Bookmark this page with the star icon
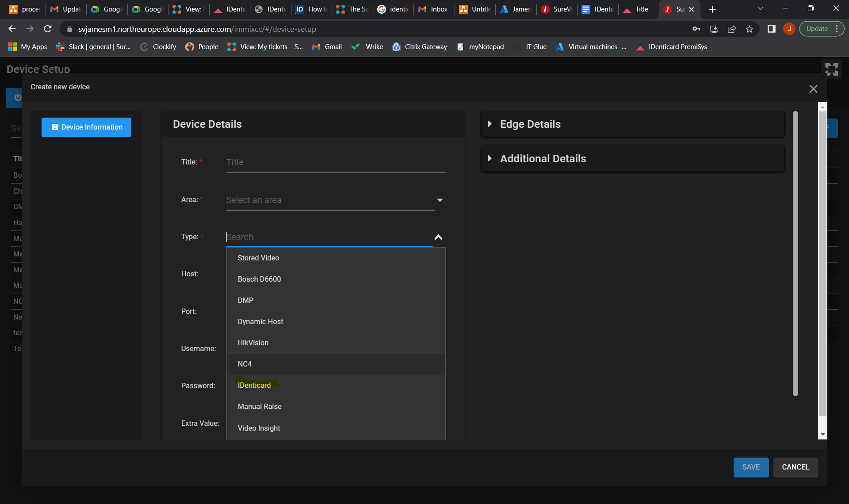The width and height of the screenshot is (849, 504). click(749, 29)
